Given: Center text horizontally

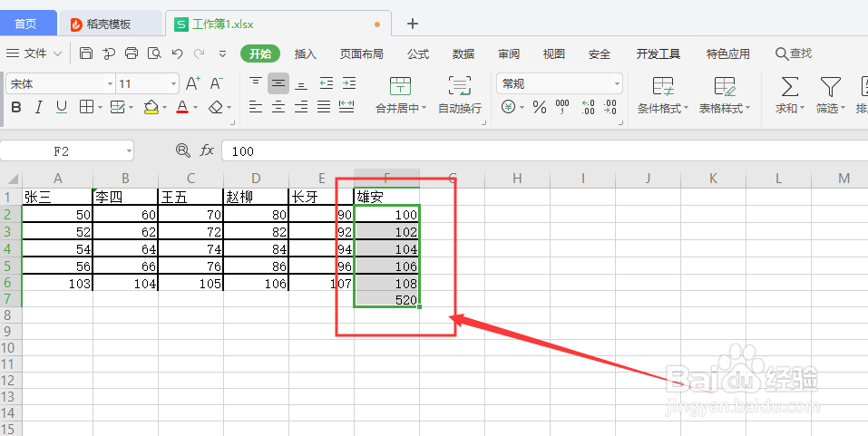Looking at the screenshot, I should [x=278, y=107].
